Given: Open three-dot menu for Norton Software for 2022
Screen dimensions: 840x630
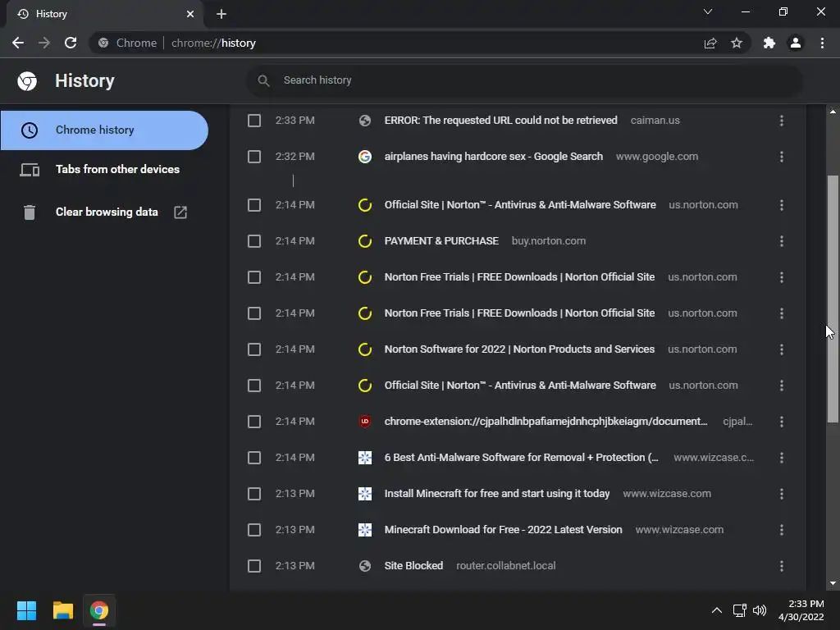Looking at the screenshot, I should pos(782,349).
